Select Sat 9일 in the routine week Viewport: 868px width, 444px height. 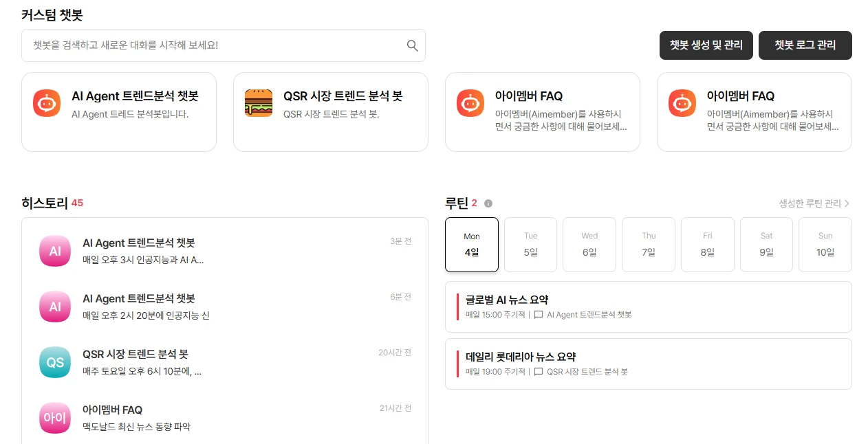(766, 245)
